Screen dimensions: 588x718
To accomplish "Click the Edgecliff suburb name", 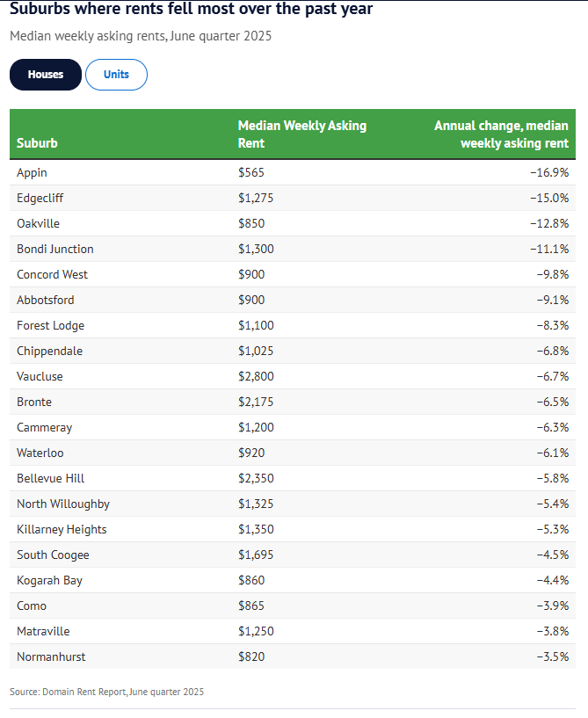I will (40, 198).
